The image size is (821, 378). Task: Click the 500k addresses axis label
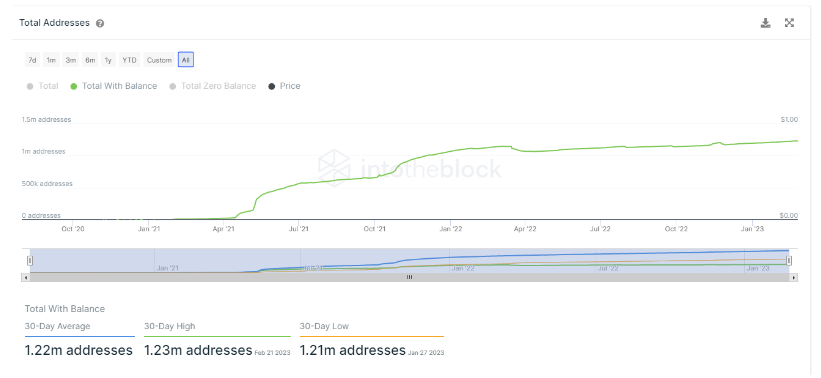(47, 184)
